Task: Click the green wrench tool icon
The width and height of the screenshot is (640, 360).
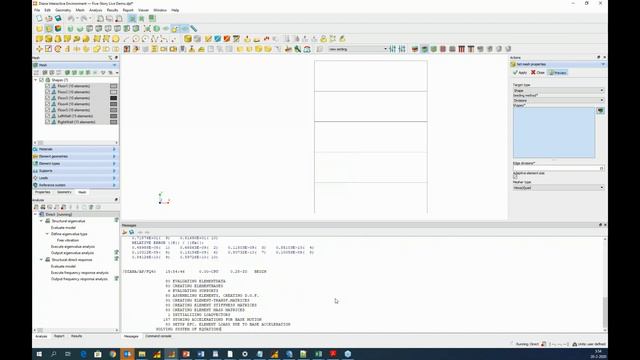Action: click(x=298, y=49)
